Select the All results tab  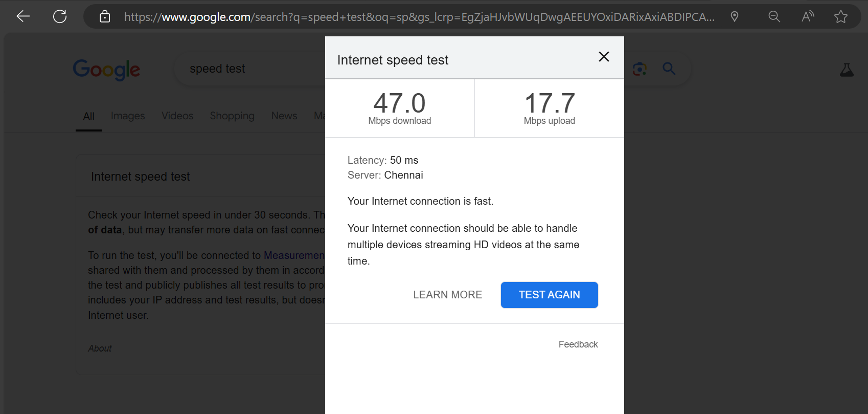(88, 116)
